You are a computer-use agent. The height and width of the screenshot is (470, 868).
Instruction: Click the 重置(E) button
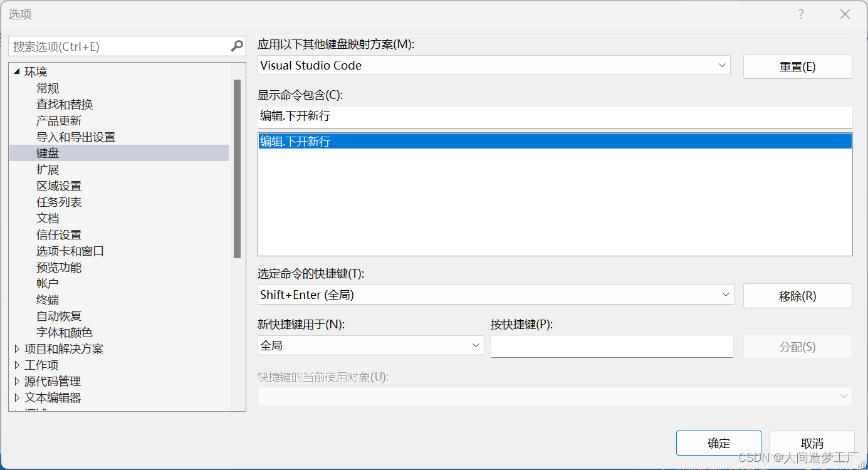pyautogui.click(x=797, y=66)
